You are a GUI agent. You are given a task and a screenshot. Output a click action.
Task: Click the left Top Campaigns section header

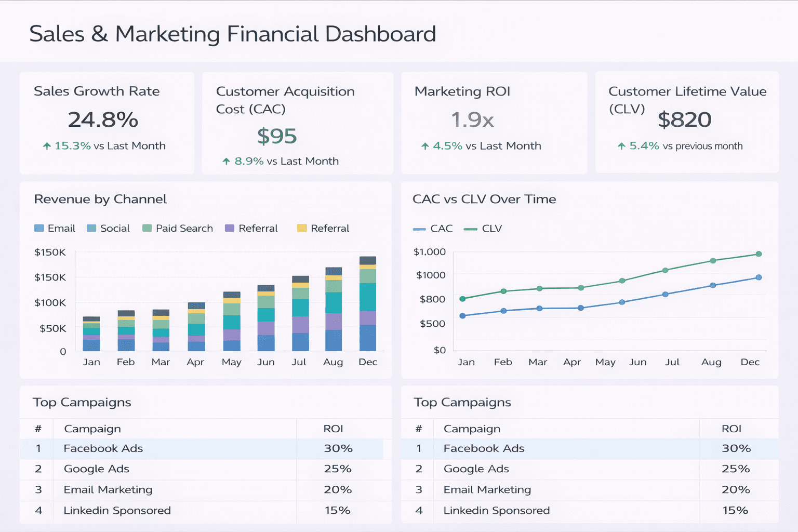[x=82, y=402]
